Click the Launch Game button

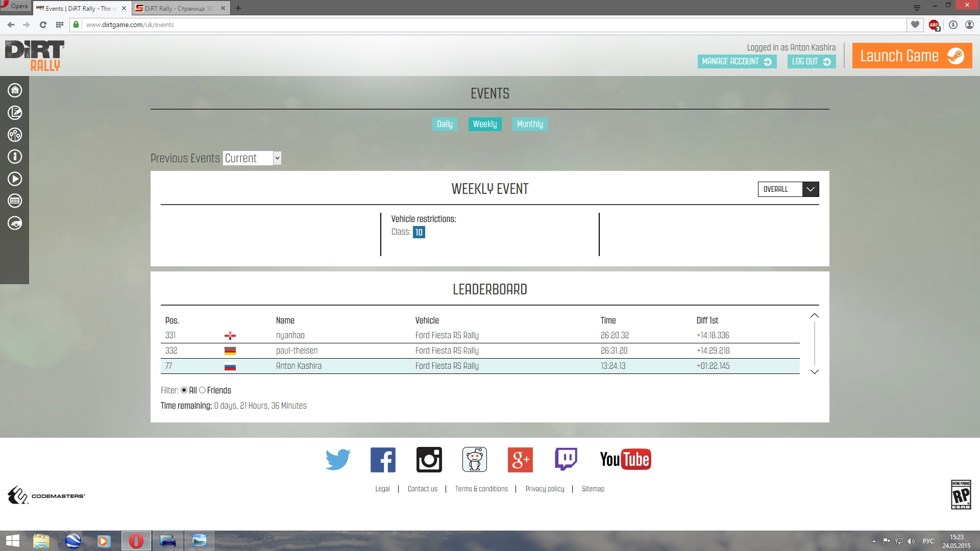(x=912, y=56)
